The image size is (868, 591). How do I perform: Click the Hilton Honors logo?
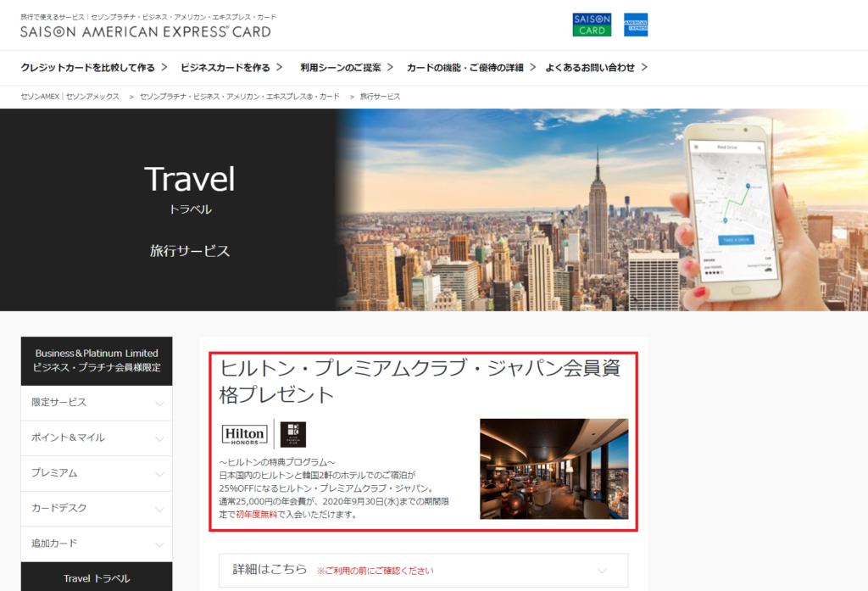point(245,434)
